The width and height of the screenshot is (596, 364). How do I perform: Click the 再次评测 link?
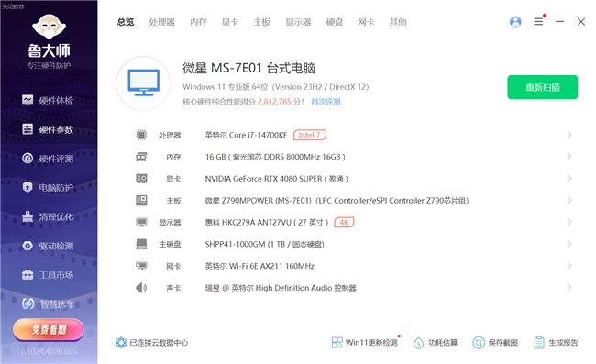coord(326,102)
